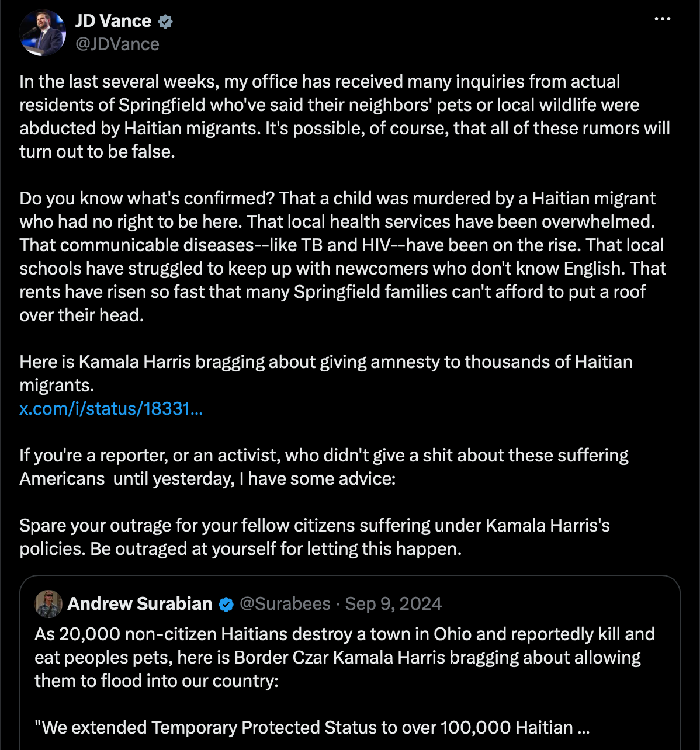Click "Border Czar Kamala Harris" line in quote
This screenshot has height=750, width=700.
338,657
